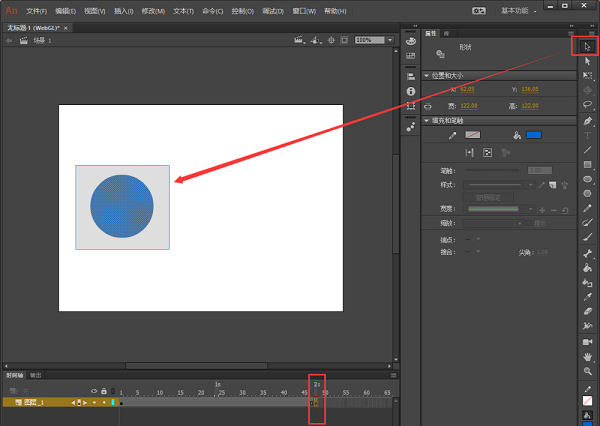600x426 pixels.
Task: Select the Camera tool
Action: tap(587, 341)
